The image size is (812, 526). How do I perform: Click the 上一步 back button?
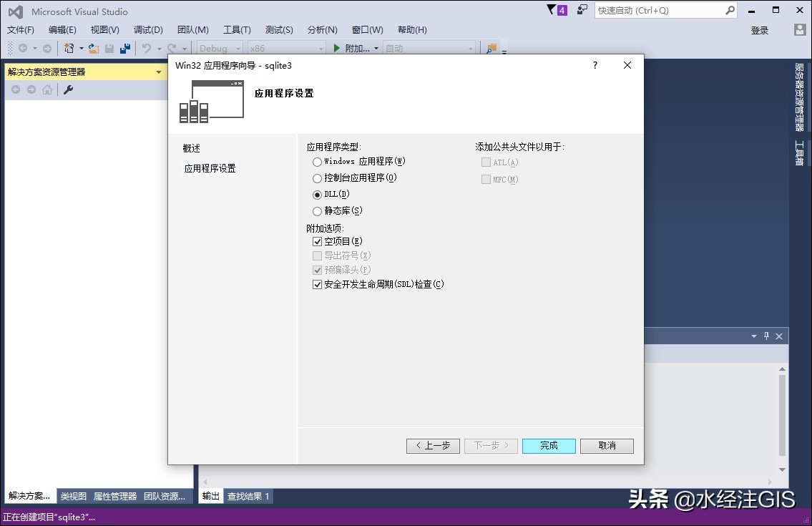[x=433, y=446]
